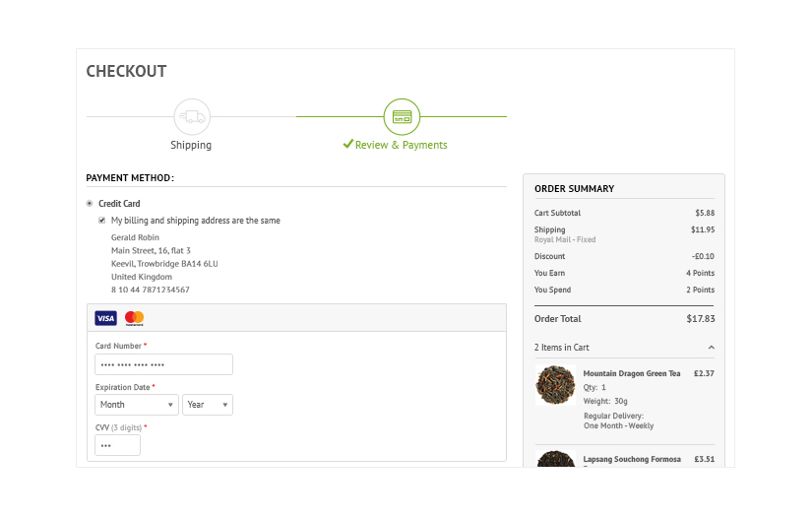
Task: Click the CVV input field
Action: (117, 445)
